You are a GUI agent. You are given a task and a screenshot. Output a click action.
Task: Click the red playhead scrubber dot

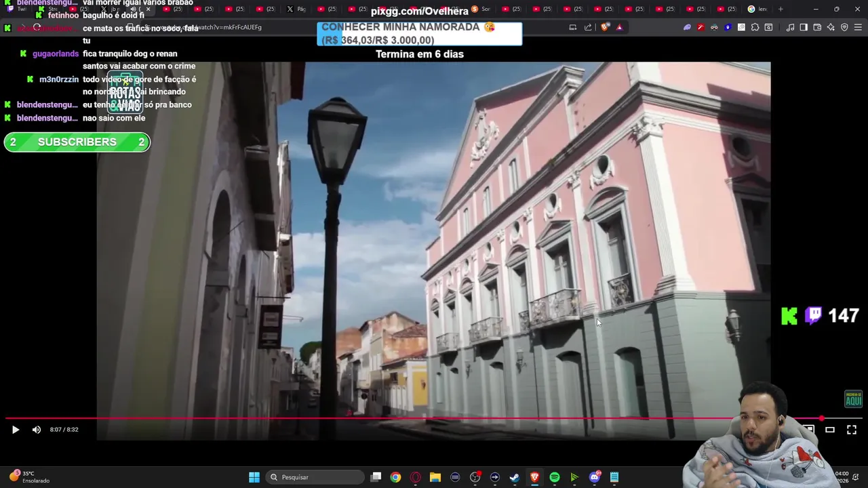(x=821, y=418)
